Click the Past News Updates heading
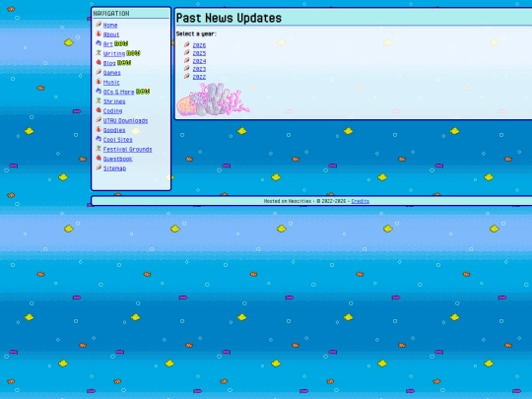Screen dimensions: 532x399 point(229,18)
